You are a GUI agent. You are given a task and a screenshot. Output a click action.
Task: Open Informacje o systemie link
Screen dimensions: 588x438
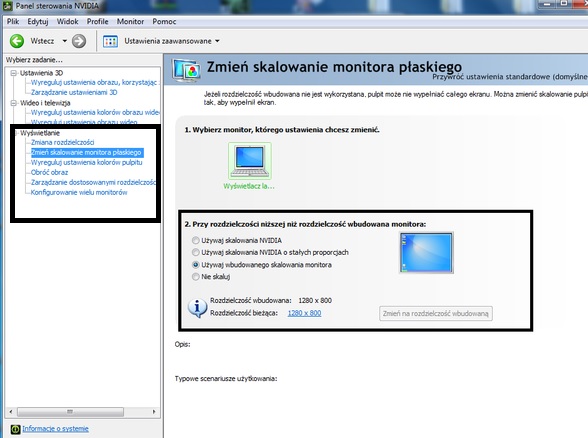pos(56,429)
